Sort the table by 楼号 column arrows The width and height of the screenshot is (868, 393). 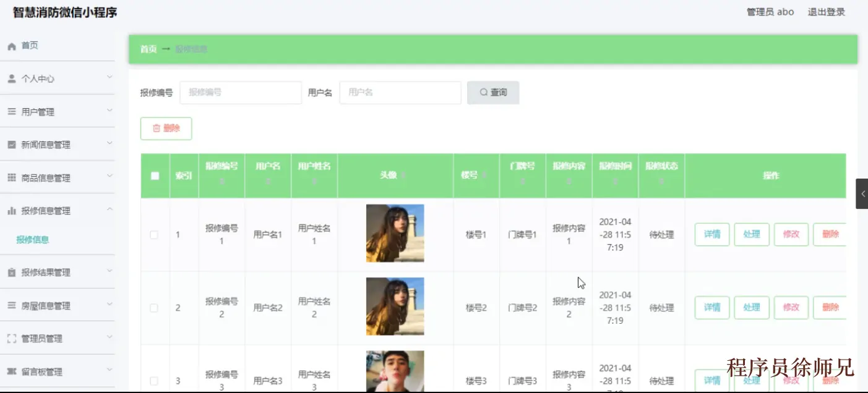pyautogui.click(x=484, y=175)
